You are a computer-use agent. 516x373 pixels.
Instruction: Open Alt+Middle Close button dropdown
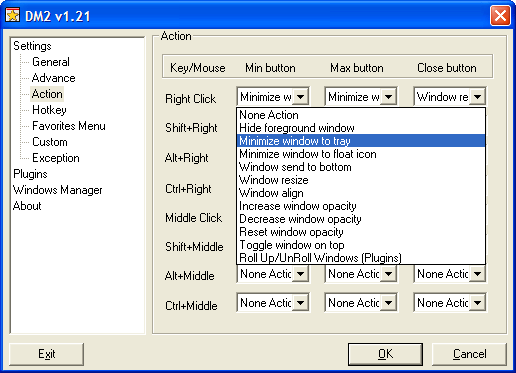tap(477, 274)
